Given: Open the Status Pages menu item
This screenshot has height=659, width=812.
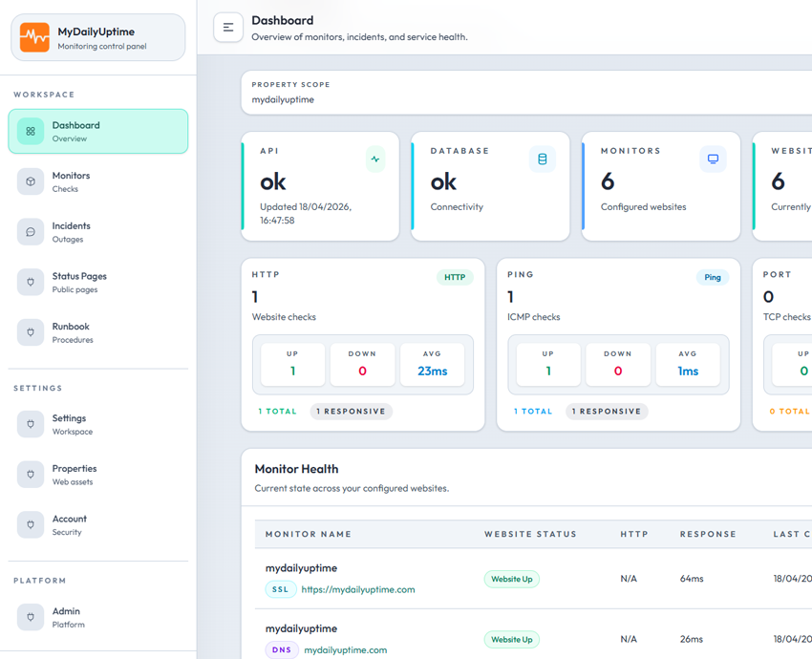Looking at the screenshot, I should [98, 282].
